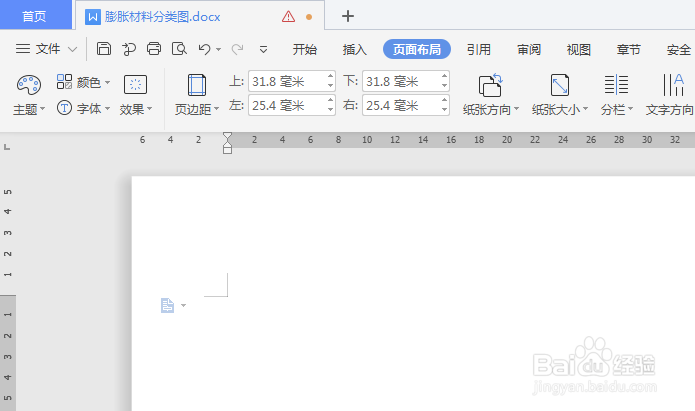Click the 文字方向 text direction icon

[673, 85]
